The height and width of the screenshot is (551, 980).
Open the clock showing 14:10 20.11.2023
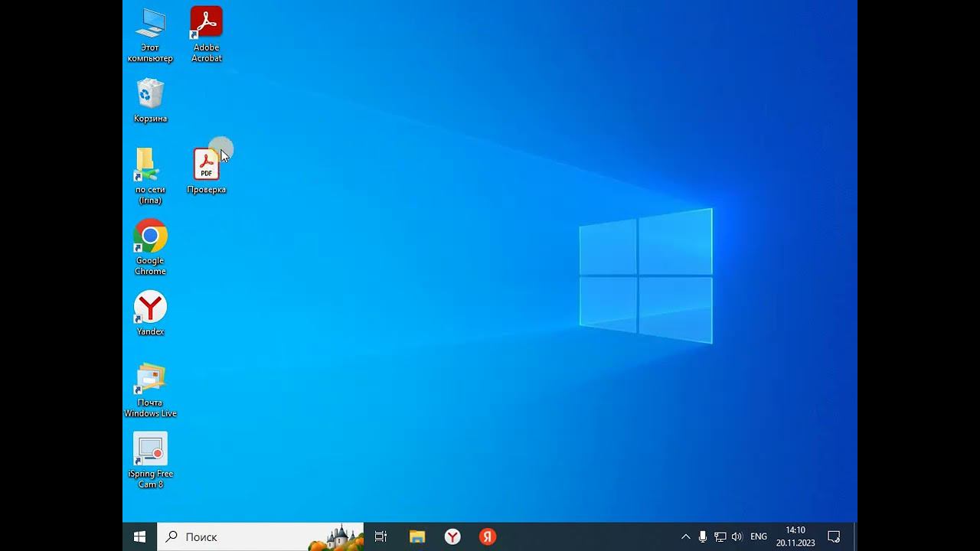point(795,536)
